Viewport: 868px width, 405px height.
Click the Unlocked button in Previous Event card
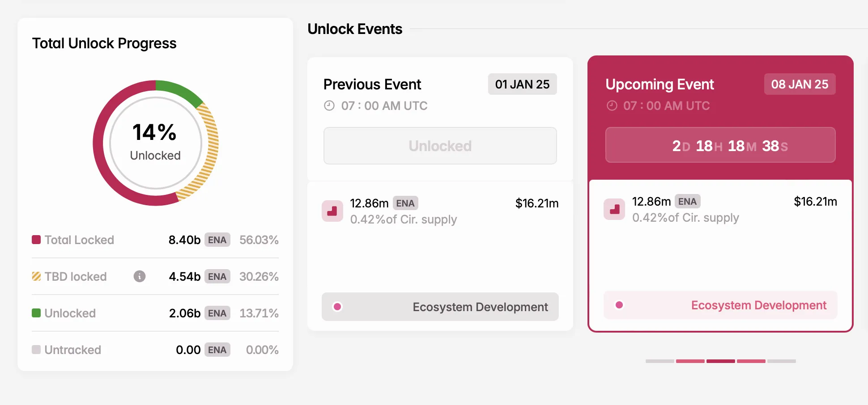tap(440, 146)
